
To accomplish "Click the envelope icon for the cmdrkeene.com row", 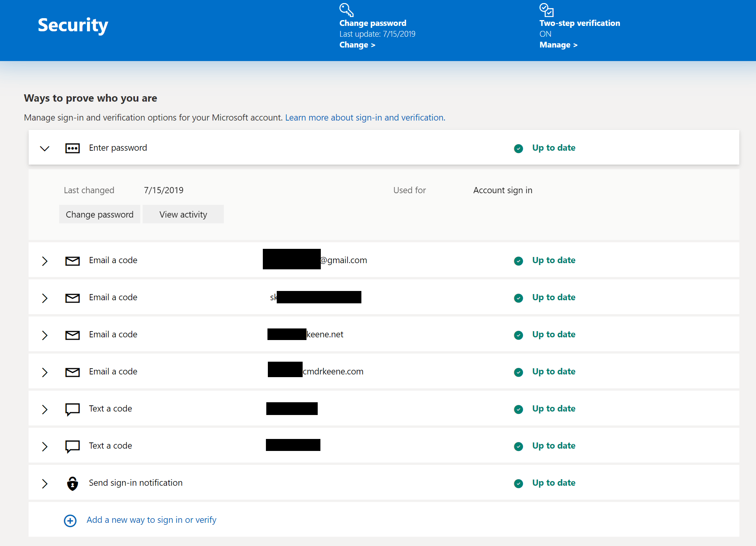I will (x=72, y=372).
